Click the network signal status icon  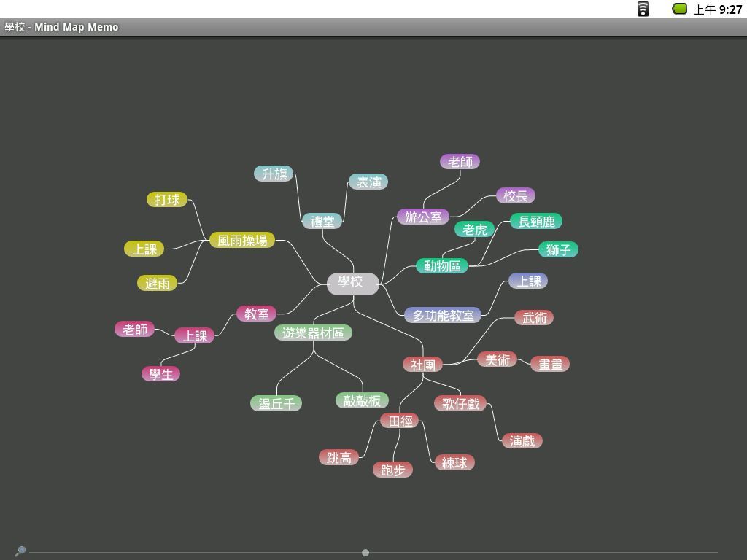(643, 9)
